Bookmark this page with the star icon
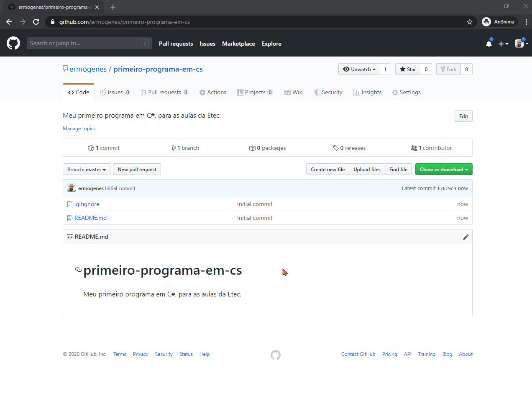This screenshot has height=412, width=532. [470, 22]
